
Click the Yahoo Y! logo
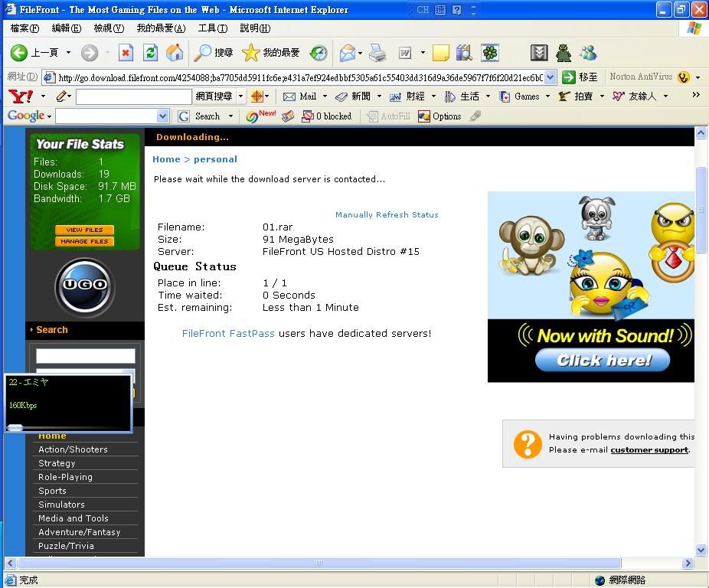21,96
